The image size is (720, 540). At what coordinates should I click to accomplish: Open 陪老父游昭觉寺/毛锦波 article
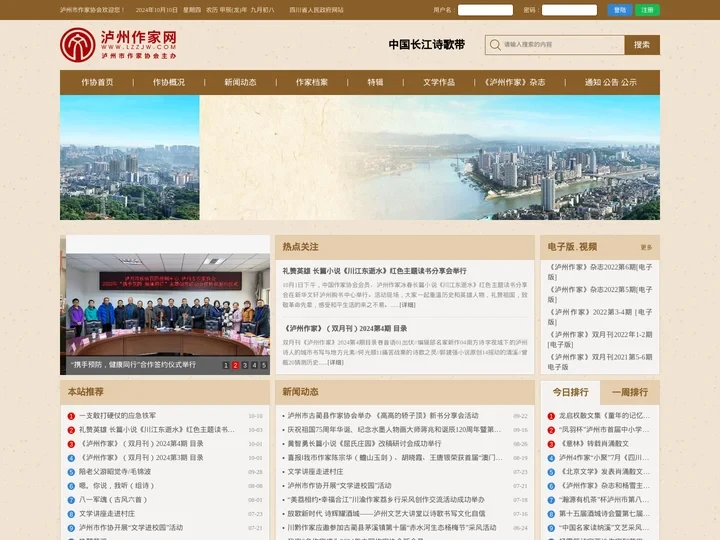click(x=115, y=472)
